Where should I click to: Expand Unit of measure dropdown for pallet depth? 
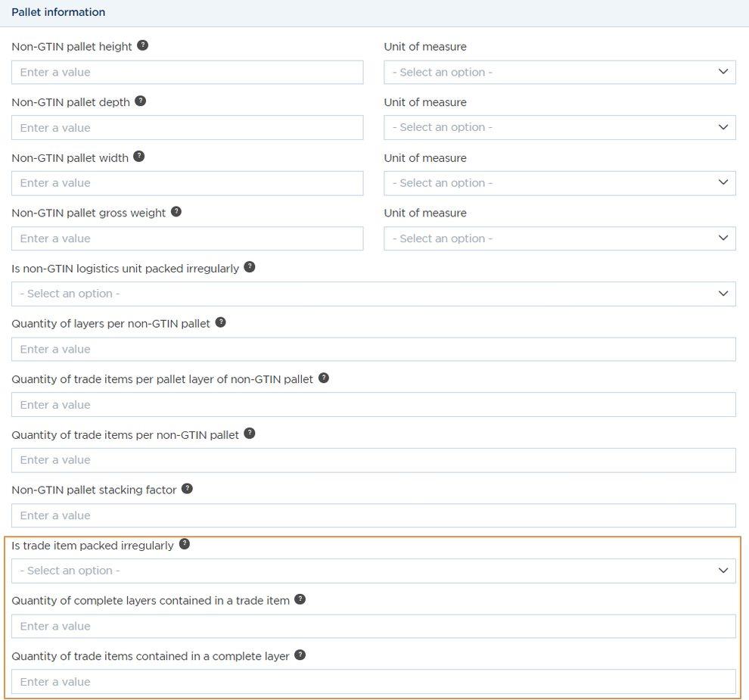[x=559, y=127]
